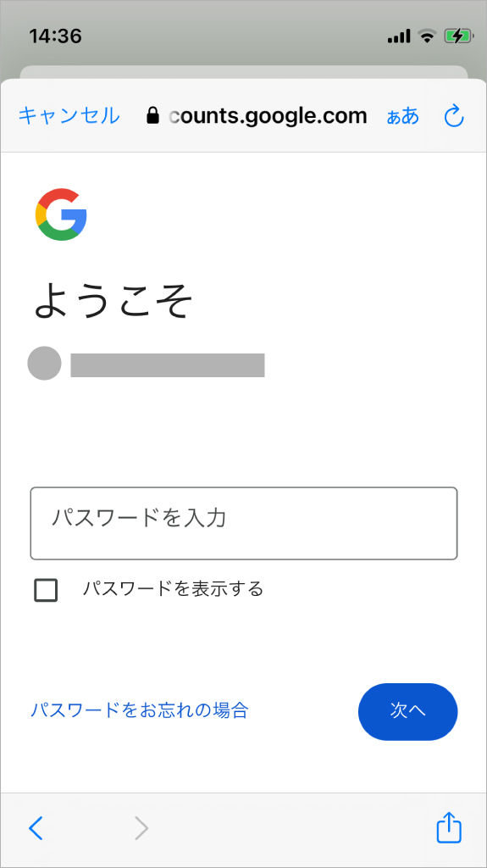Image resolution: width=487 pixels, height=868 pixels.
Task: Enable the パスワードを表示する checkbox
Action: (46, 590)
